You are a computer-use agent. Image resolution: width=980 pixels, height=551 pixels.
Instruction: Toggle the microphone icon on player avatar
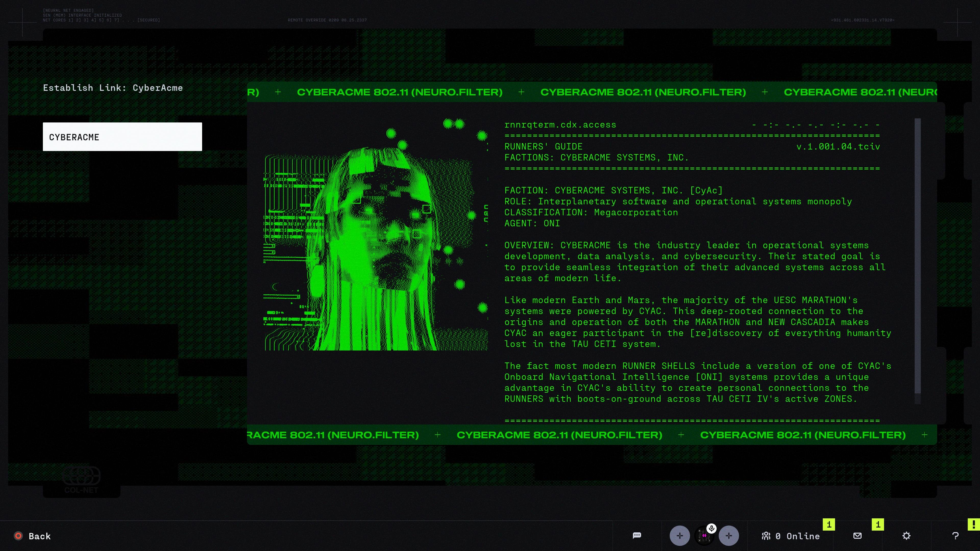[712, 528]
